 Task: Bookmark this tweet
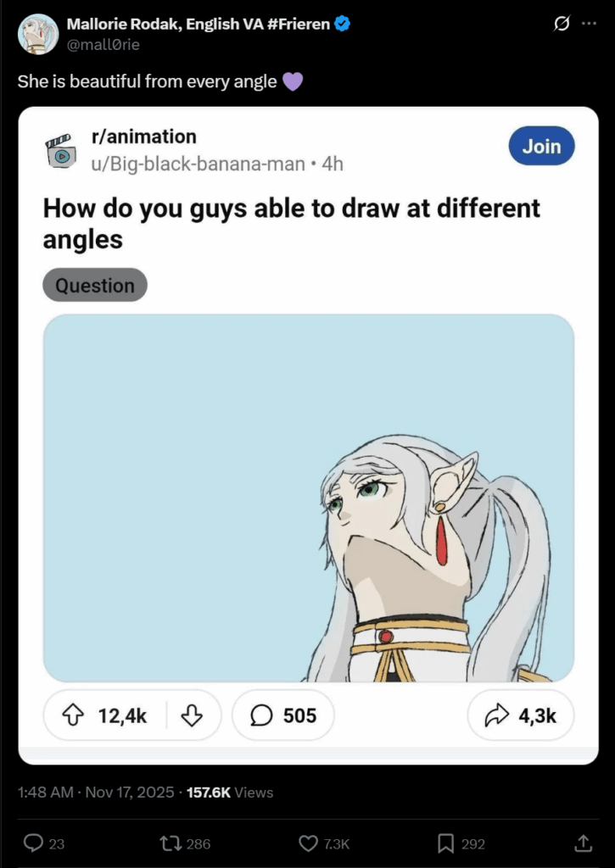(445, 843)
